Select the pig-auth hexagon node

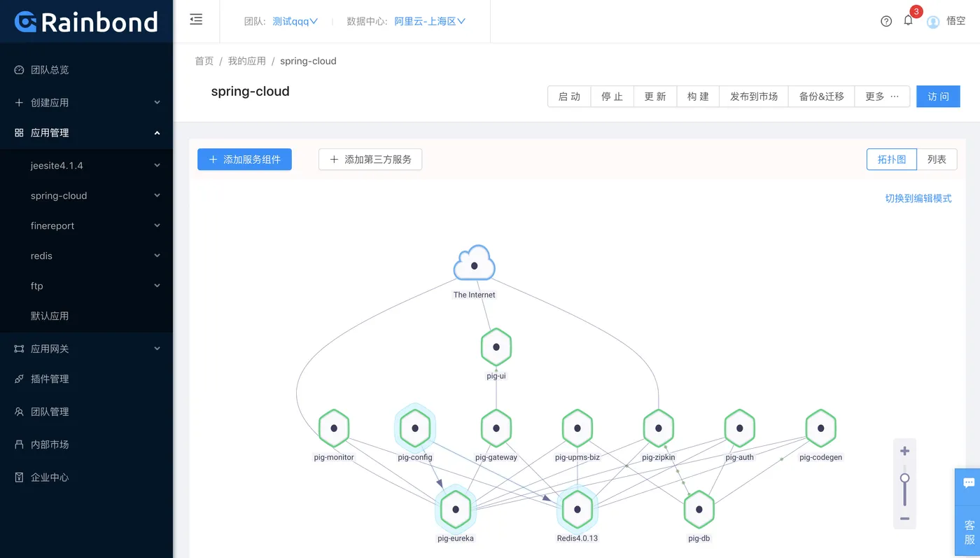[740, 428]
